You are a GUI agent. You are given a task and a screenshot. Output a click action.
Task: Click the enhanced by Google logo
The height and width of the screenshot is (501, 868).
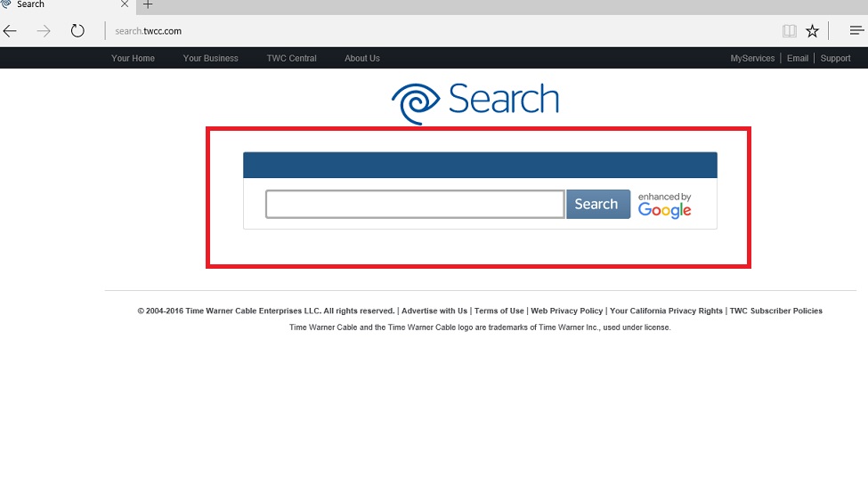pyautogui.click(x=664, y=206)
